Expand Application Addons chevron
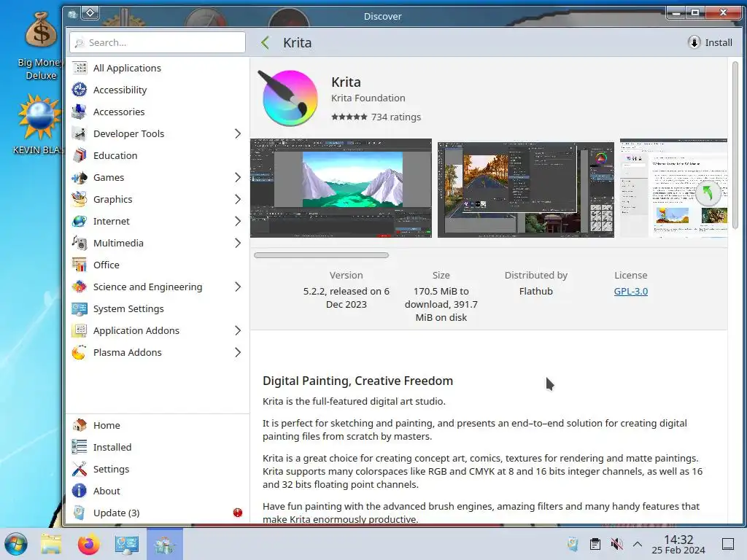The height and width of the screenshot is (560, 747). pyautogui.click(x=238, y=331)
